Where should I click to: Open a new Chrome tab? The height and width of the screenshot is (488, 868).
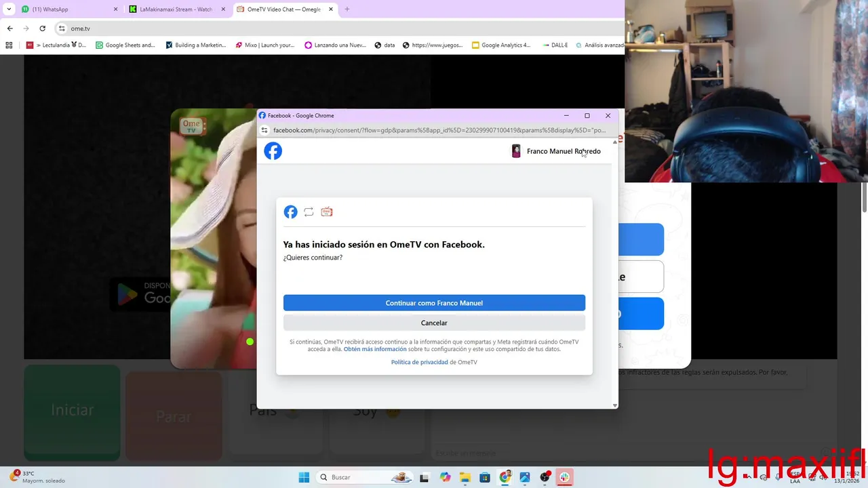tap(347, 9)
